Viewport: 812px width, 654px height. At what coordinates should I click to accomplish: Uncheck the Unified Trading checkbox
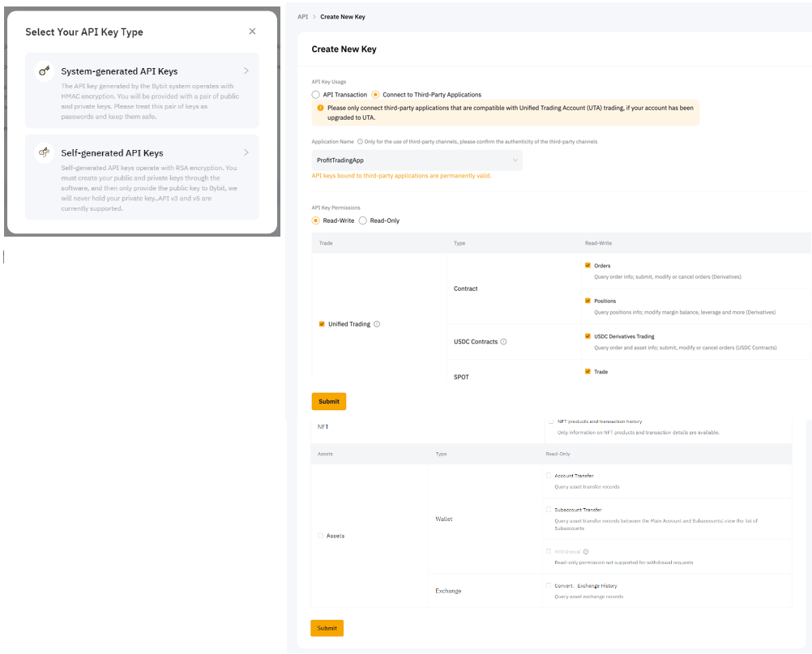click(323, 324)
